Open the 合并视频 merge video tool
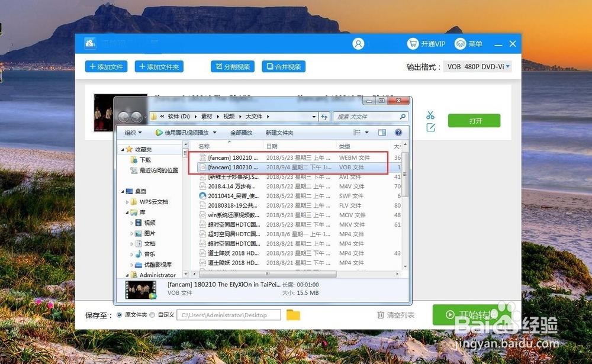The width and height of the screenshot is (592, 364). coord(284,67)
